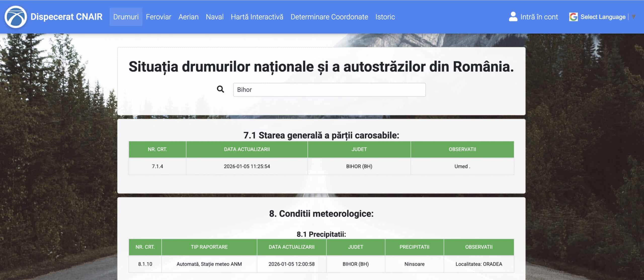The image size is (644, 280).
Task: Click the user account silhouette icon
Action: click(x=513, y=17)
